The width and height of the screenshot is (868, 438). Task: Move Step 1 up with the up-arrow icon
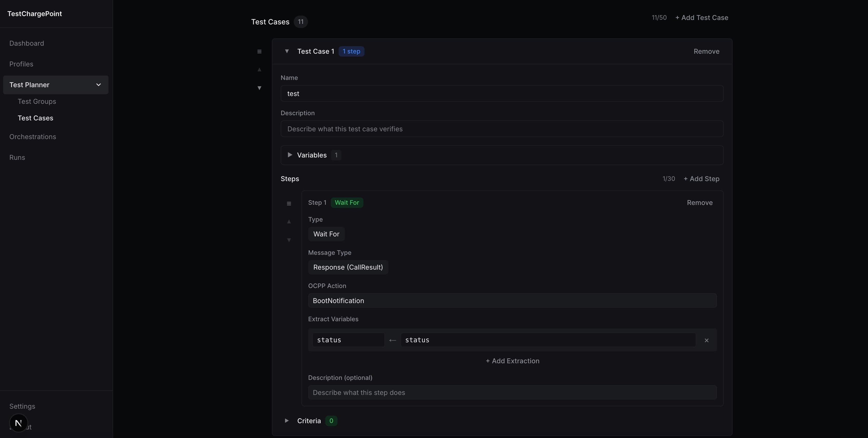[289, 222]
